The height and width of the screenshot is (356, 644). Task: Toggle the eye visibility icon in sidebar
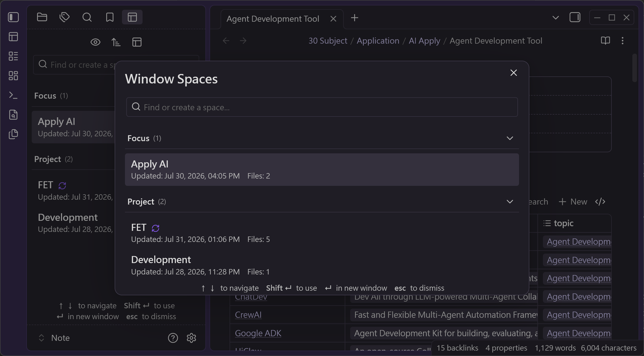coord(95,42)
